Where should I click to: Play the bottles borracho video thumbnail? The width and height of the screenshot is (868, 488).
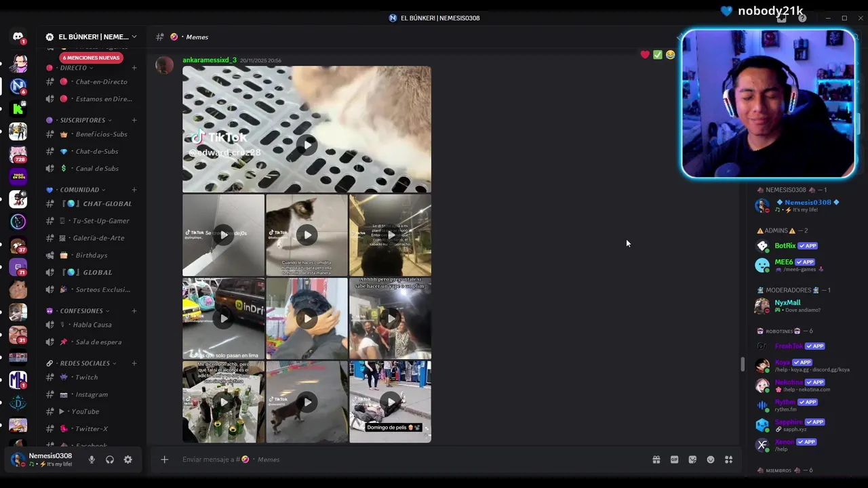coord(224,402)
